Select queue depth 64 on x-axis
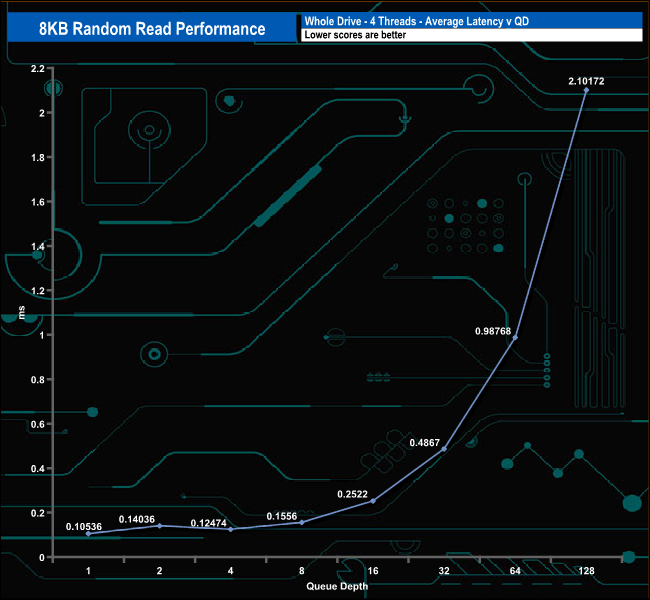Viewport: 650px width, 600px height. pyautogui.click(x=515, y=570)
